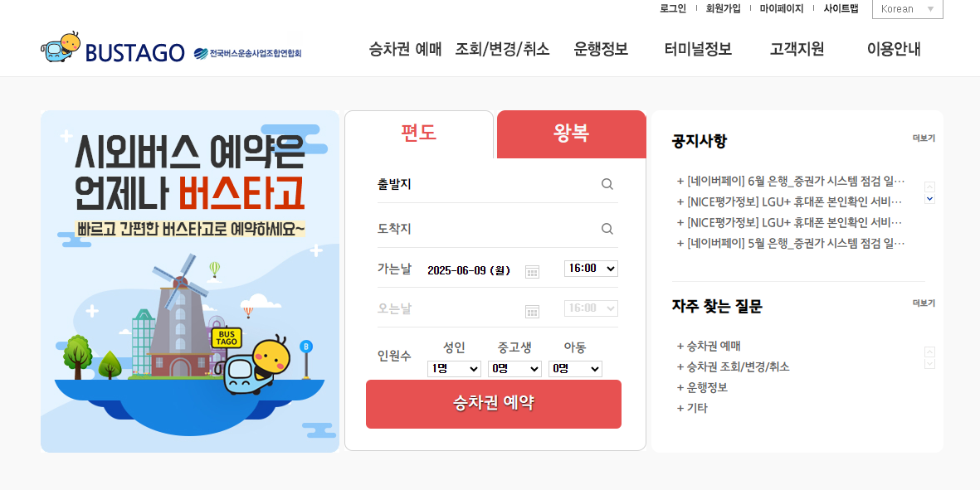The height and width of the screenshot is (490, 980).
Task: Click notice list down arrow
Action: (929, 198)
